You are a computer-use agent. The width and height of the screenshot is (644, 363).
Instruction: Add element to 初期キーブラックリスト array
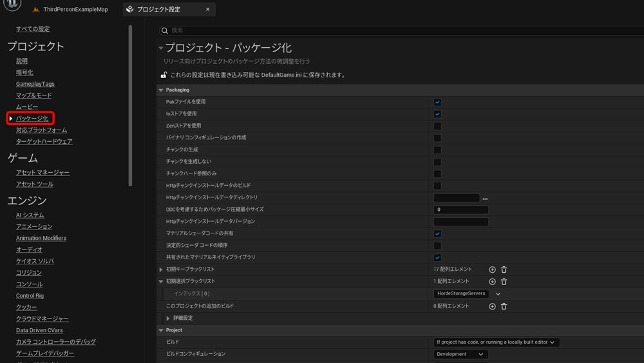tap(492, 270)
